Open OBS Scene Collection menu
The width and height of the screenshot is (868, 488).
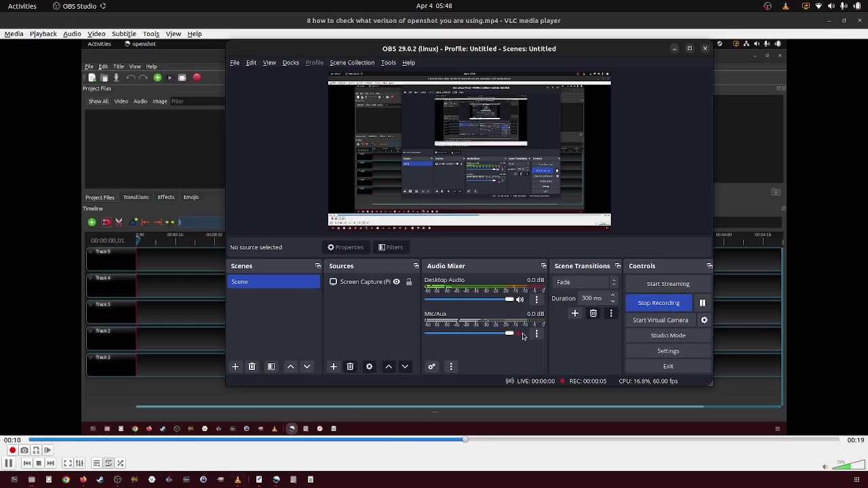(352, 62)
